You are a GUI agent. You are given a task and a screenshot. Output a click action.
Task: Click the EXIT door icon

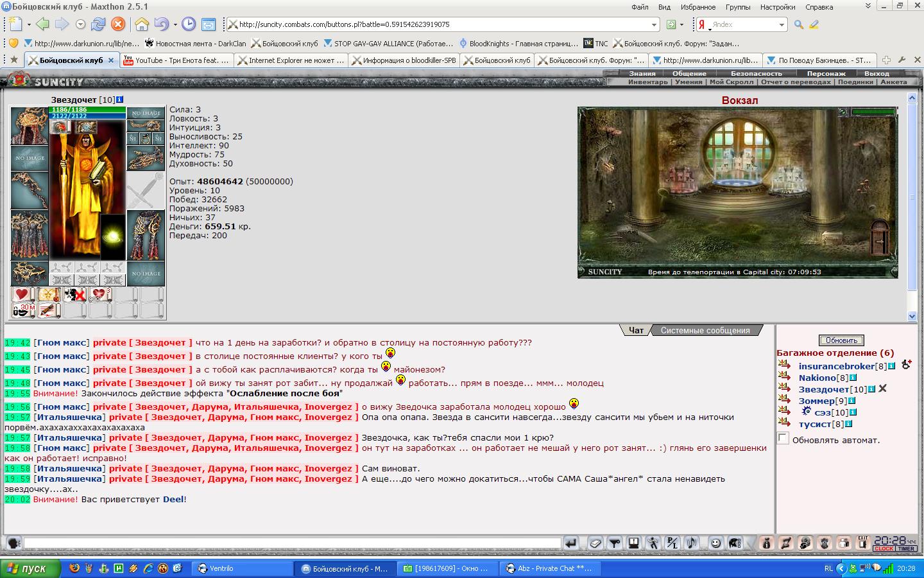tap(863, 543)
